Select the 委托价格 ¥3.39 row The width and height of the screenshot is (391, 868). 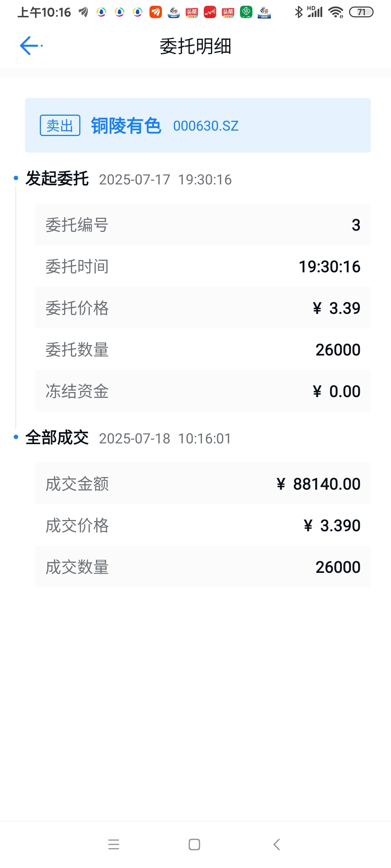[203, 308]
